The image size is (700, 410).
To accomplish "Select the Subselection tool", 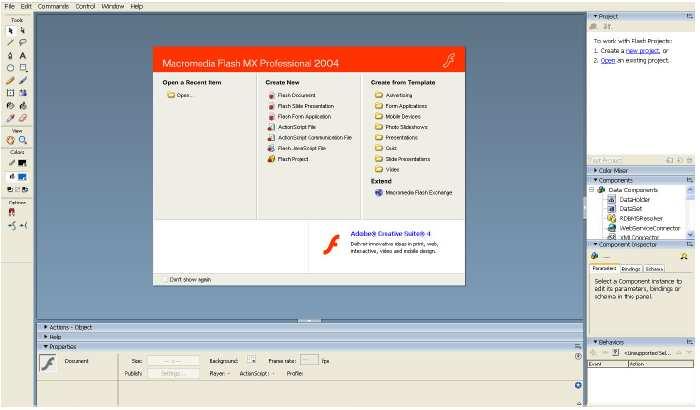I will (x=23, y=30).
